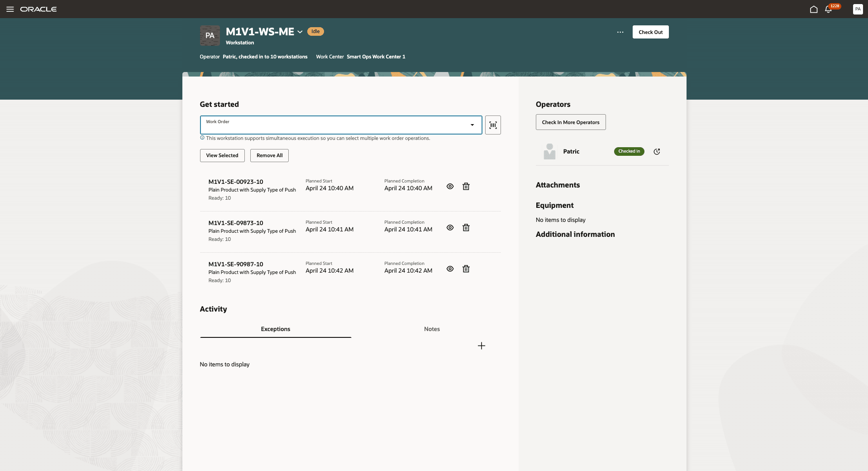
Task: Click the Checked in status badge
Action: [x=629, y=151]
